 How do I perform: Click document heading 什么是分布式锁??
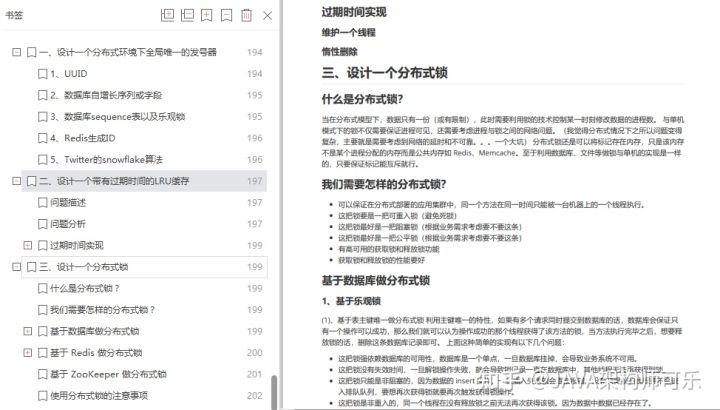[362, 99]
